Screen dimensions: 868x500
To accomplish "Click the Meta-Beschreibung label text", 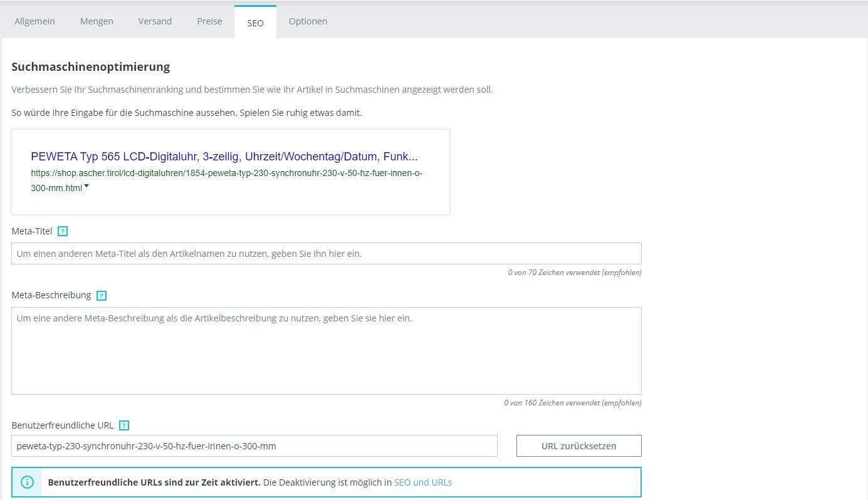I will (51, 295).
